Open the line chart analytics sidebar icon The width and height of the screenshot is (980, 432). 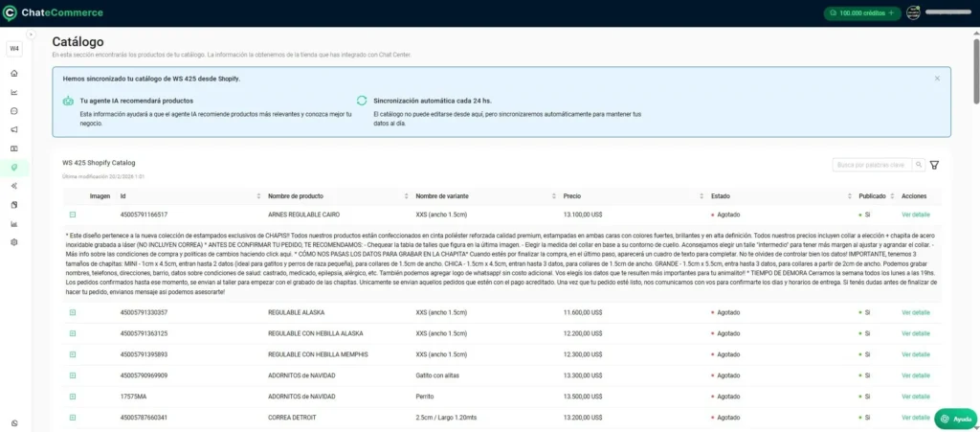14,92
